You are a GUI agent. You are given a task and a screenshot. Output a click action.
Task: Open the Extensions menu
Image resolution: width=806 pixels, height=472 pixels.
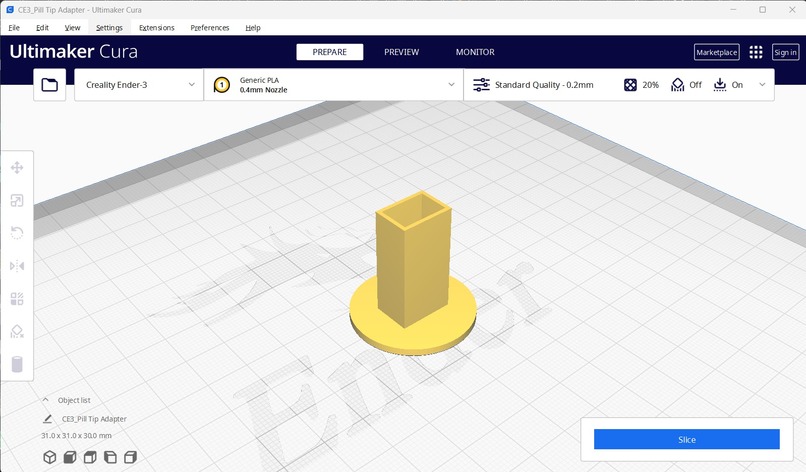156,28
